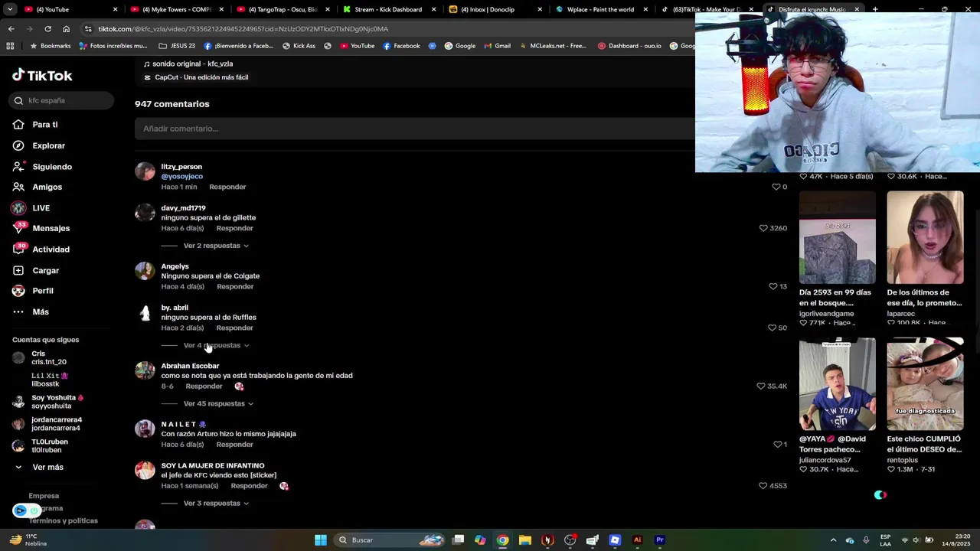Switch to the Myke Towers YouTube tab
Screen dimensions: 980x551
point(176,9)
